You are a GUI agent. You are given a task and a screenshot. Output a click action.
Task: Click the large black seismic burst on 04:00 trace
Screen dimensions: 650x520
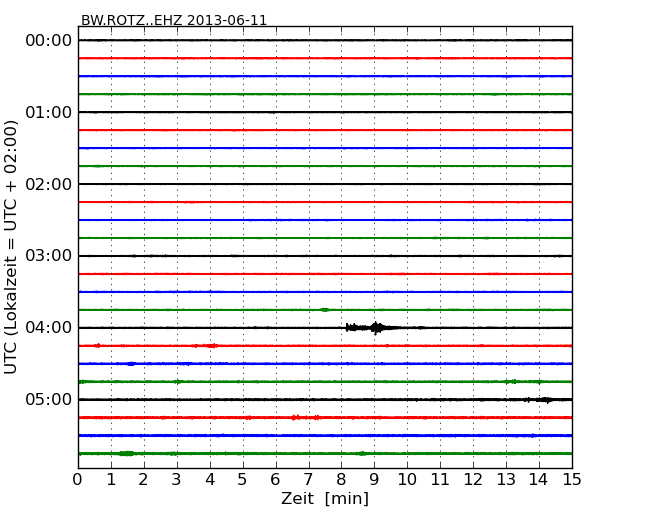point(373,328)
